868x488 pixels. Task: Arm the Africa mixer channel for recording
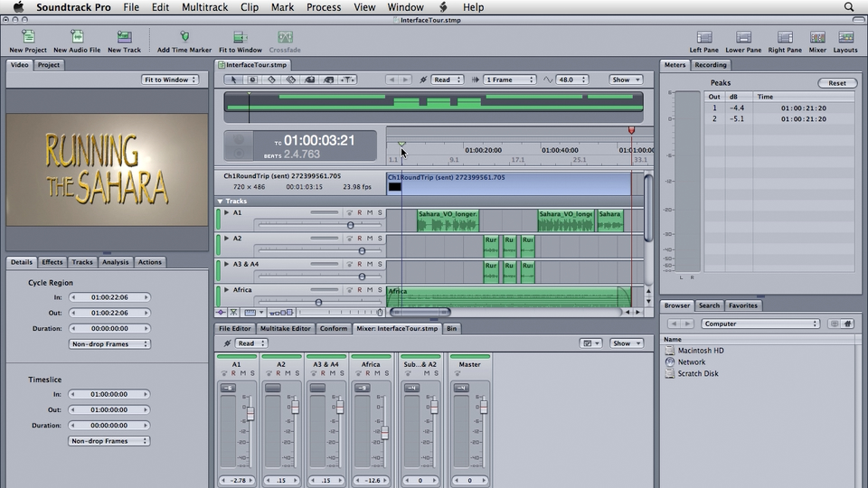coord(368,373)
